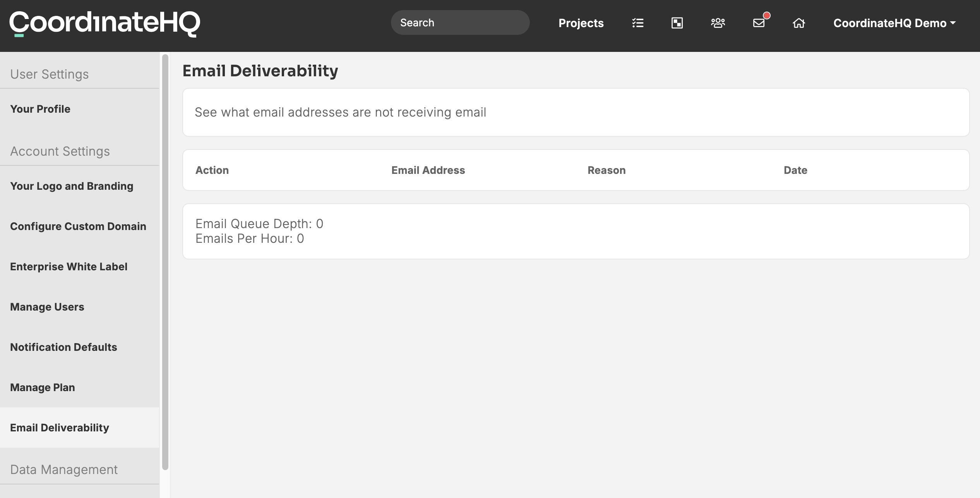This screenshot has width=980, height=498.
Task: Open the task checklist icon
Action: (x=637, y=23)
